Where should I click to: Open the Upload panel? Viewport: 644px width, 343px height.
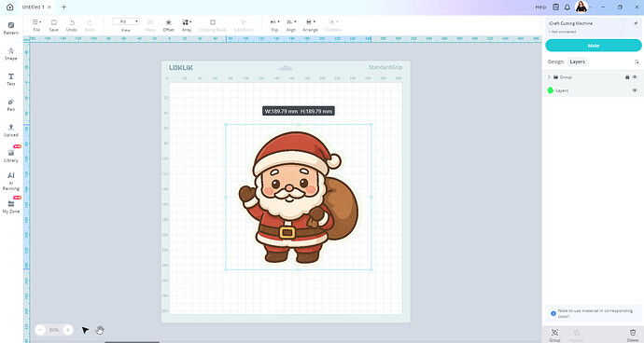click(11, 130)
